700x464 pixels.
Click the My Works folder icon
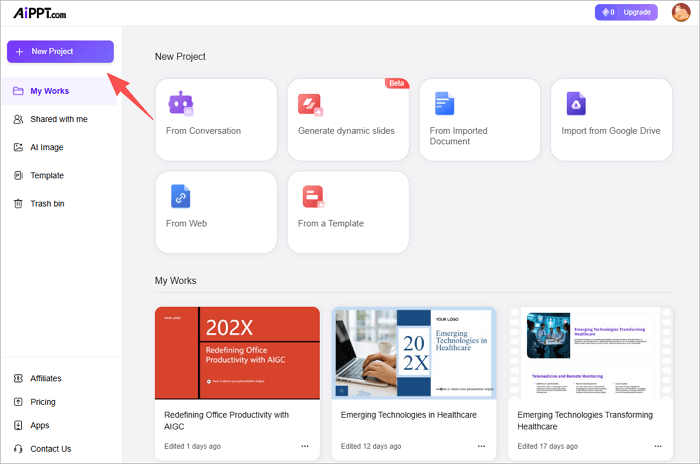coord(18,91)
